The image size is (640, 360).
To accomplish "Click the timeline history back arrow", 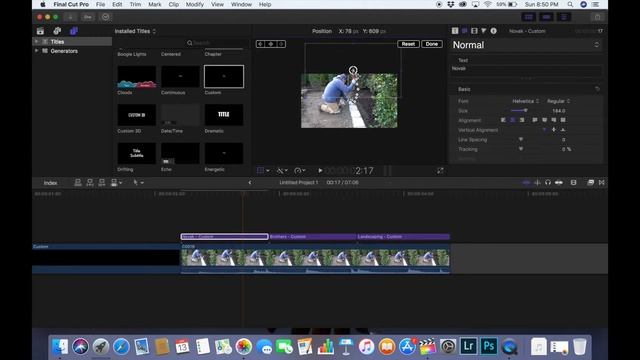I will click(250, 182).
